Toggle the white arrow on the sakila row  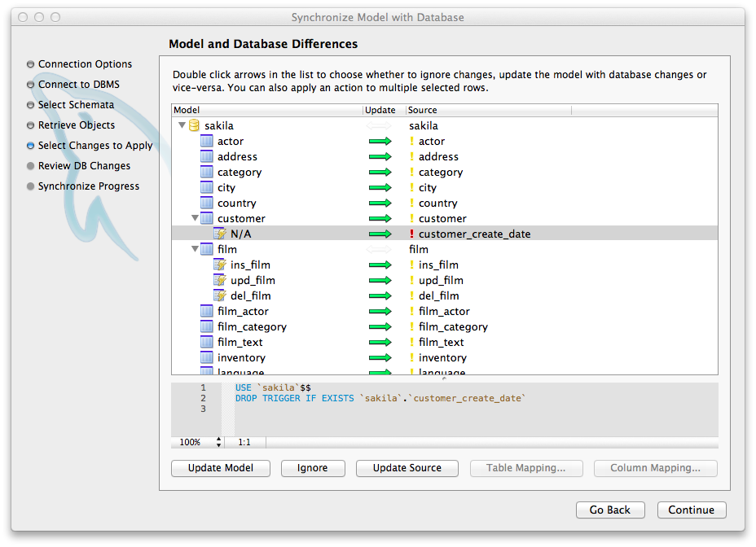click(380, 126)
